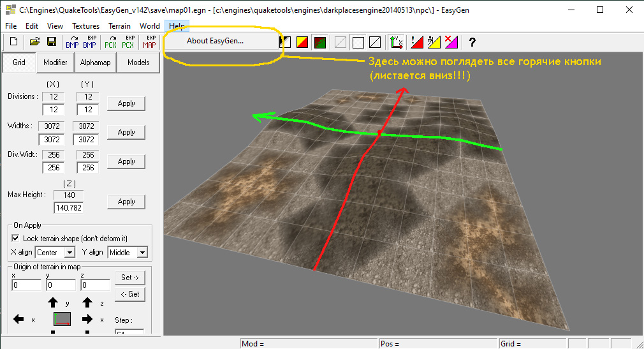Export the terrain to MAP via EXP MAP icon
This screenshot has height=349, width=644.
tap(149, 42)
